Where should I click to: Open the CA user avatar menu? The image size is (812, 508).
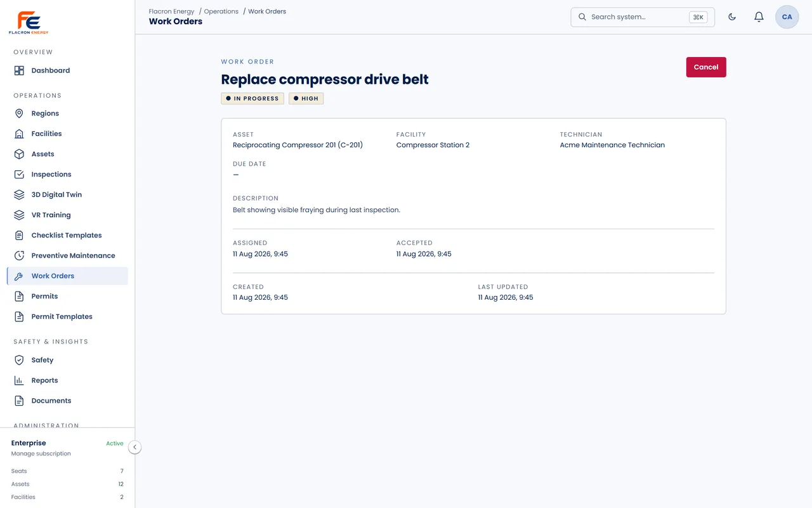(787, 17)
